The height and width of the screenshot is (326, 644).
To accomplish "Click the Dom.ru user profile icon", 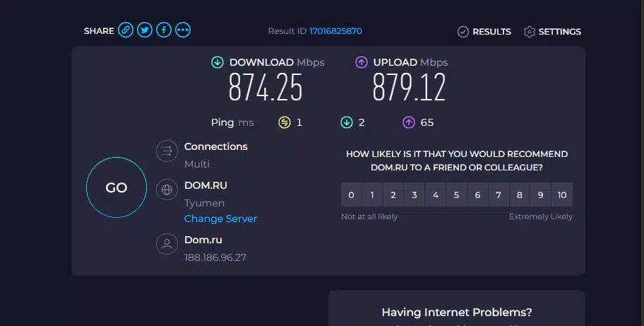I will tap(167, 245).
